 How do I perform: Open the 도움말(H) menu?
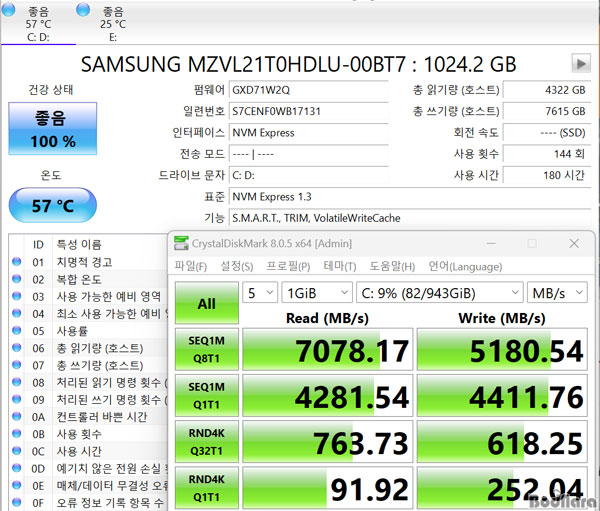pyautogui.click(x=392, y=266)
